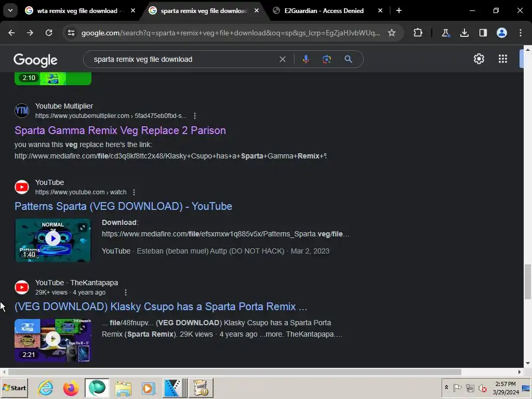
Task: Open the volume tray icon
Action: (x=483, y=388)
